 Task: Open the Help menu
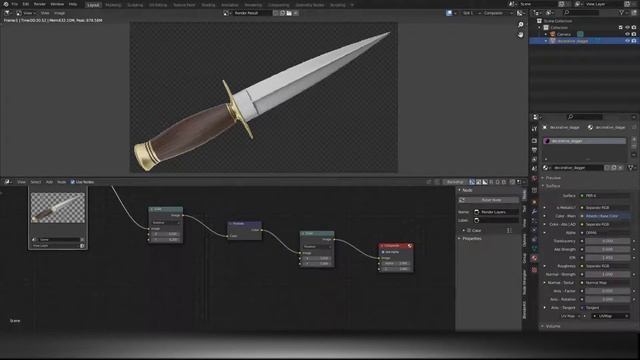coord(73,4)
